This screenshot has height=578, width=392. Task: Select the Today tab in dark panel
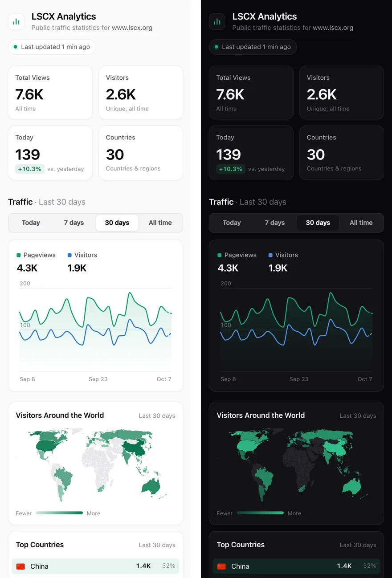(x=232, y=223)
